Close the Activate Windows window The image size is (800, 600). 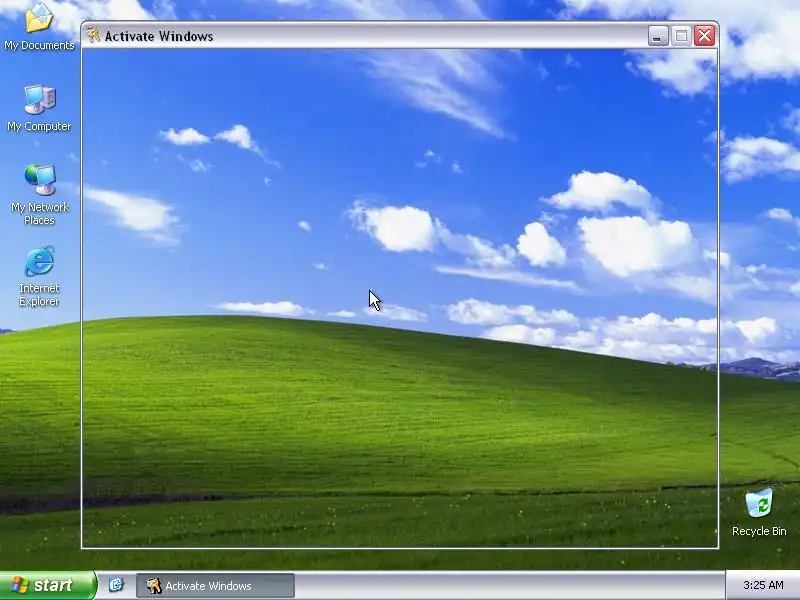click(705, 36)
